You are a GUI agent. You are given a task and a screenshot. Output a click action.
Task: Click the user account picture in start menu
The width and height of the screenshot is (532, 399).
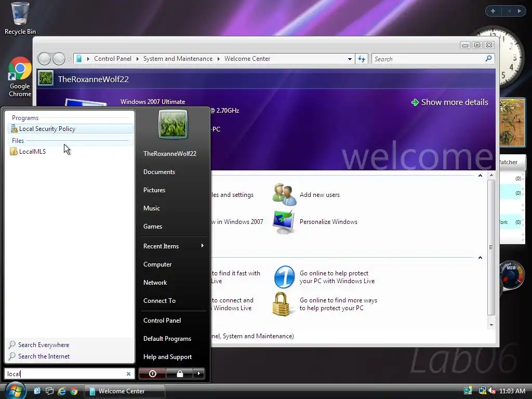click(173, 124)
